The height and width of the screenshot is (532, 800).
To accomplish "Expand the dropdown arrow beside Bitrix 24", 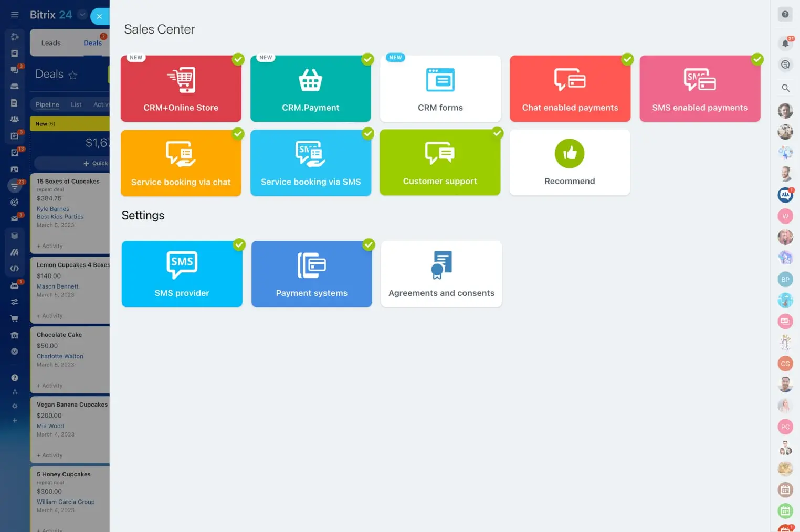I will 82,15.
